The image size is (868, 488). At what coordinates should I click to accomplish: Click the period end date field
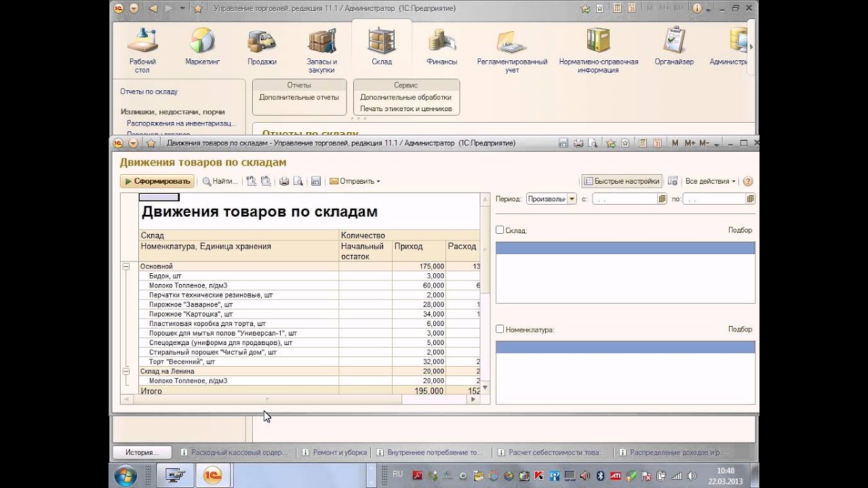[x=714, y=199]
